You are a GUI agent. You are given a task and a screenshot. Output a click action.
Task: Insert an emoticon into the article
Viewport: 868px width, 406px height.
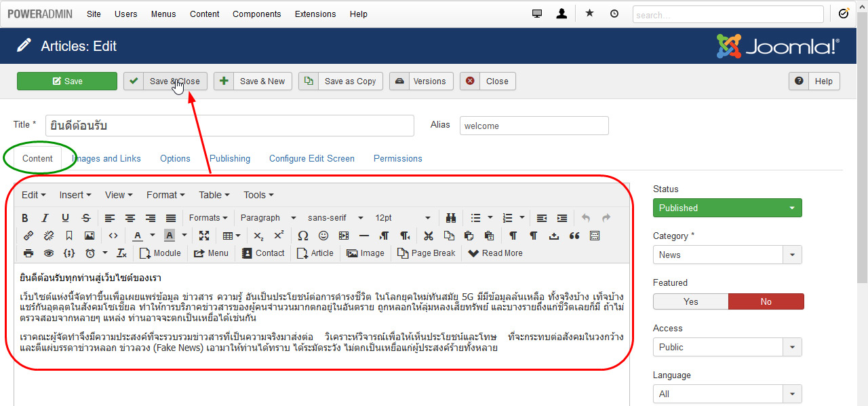point(323,236)
